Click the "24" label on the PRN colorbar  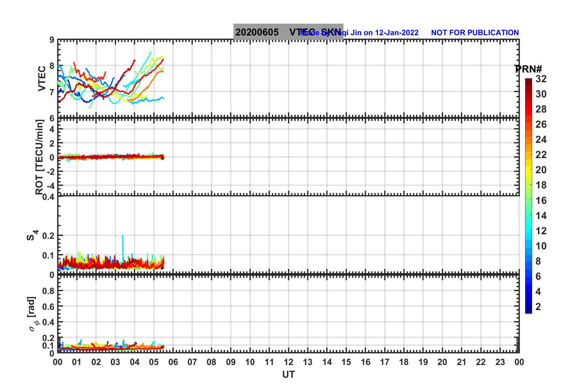[x=541, y=140]
